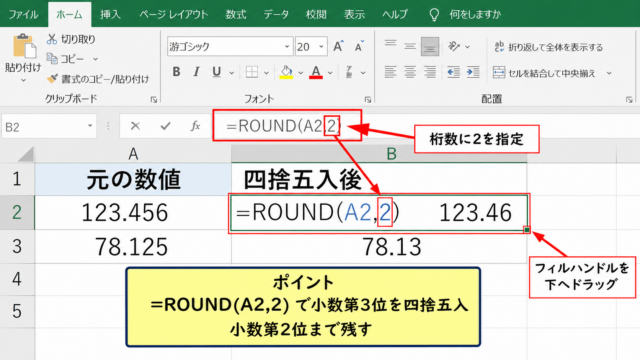Align text right in the cell

(x=430, y=72)
